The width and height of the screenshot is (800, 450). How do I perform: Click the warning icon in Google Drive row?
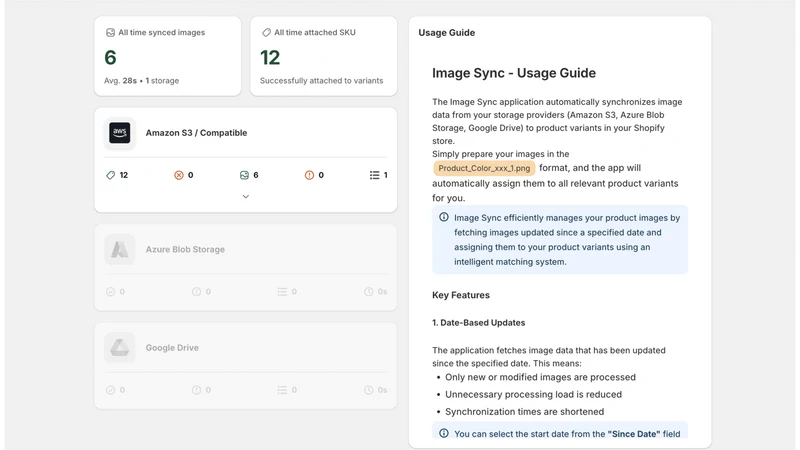[196, 390]
